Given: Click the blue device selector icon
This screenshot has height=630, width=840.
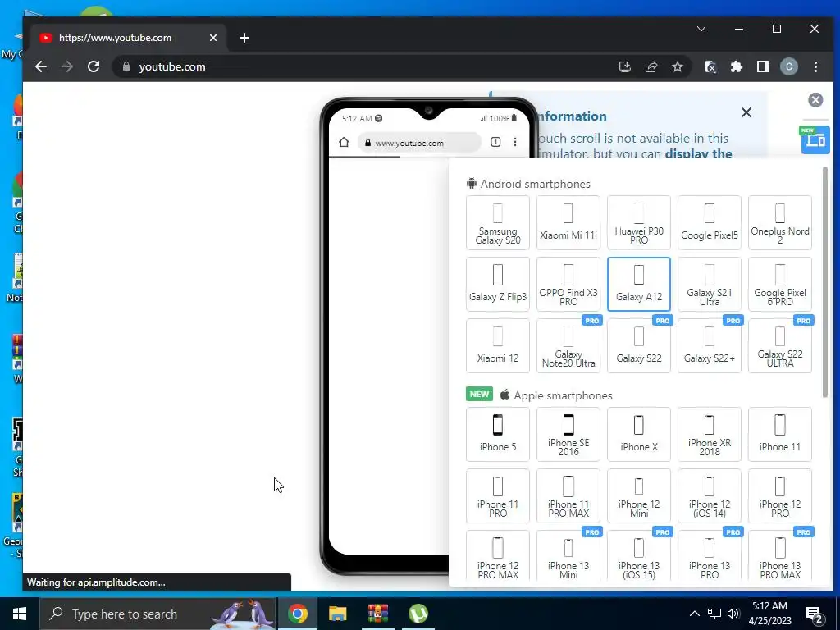Looking at the screenshot, I should tap(815, 139).
